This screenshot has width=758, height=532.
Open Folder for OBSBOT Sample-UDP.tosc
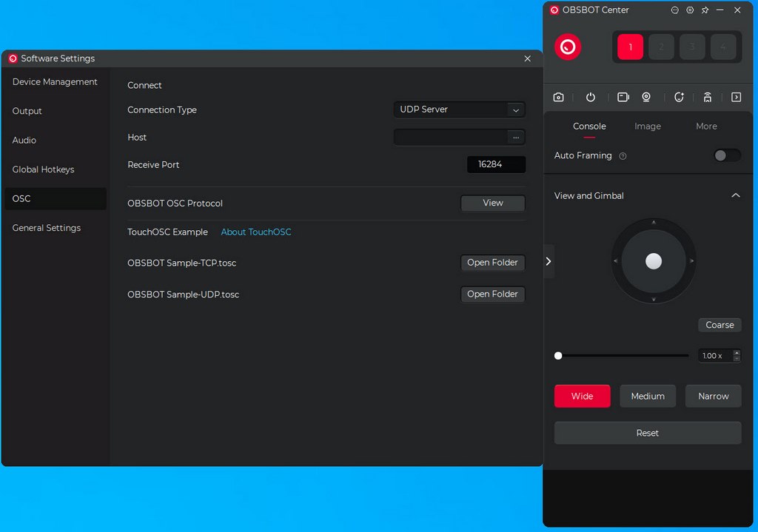pos(492,294)
